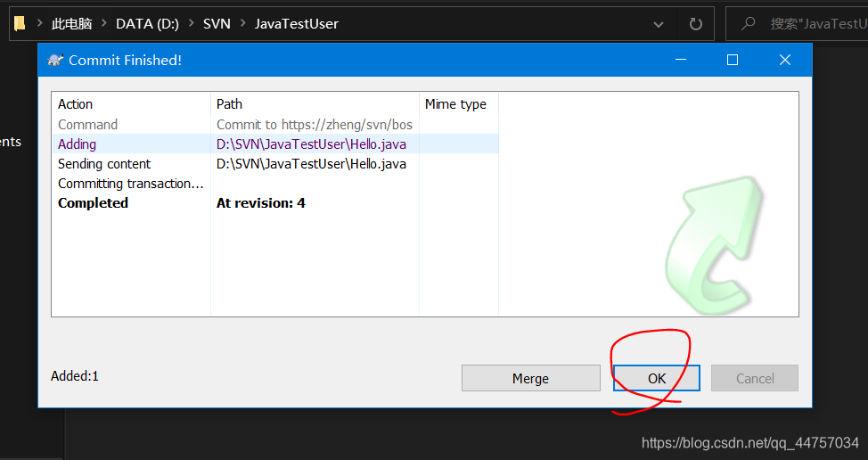Click the Added:1 status text
Viewport: 868px width, 460px height.
tap(75, 376)
